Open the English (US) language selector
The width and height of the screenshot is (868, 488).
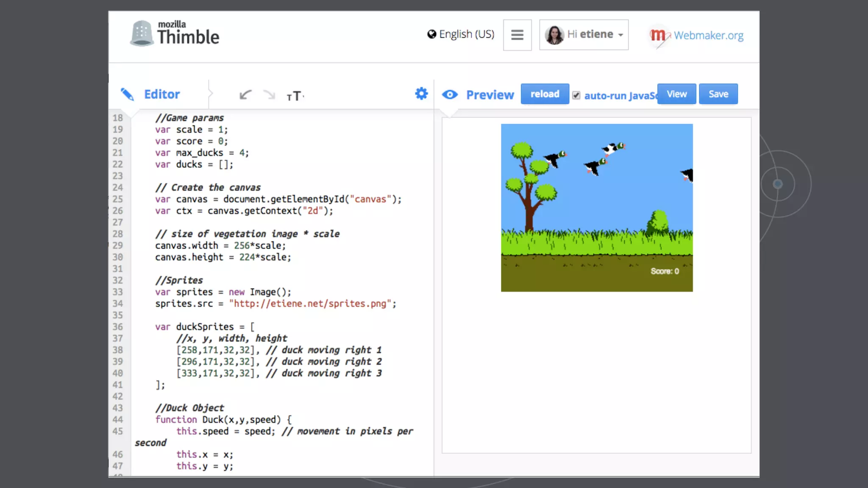click(x=466, y=34)
